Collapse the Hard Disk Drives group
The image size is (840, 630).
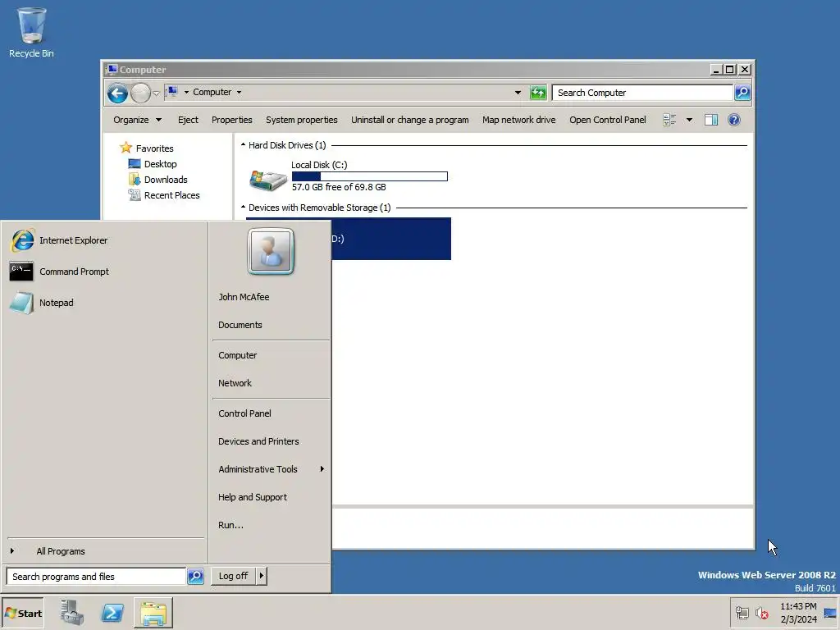tap(243, 145)
